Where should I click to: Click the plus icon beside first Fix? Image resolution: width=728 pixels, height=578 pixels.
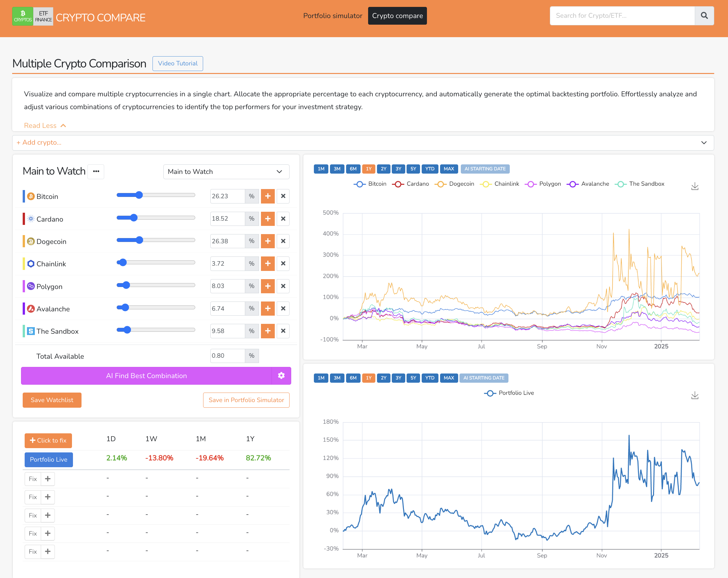click(48, 479)
